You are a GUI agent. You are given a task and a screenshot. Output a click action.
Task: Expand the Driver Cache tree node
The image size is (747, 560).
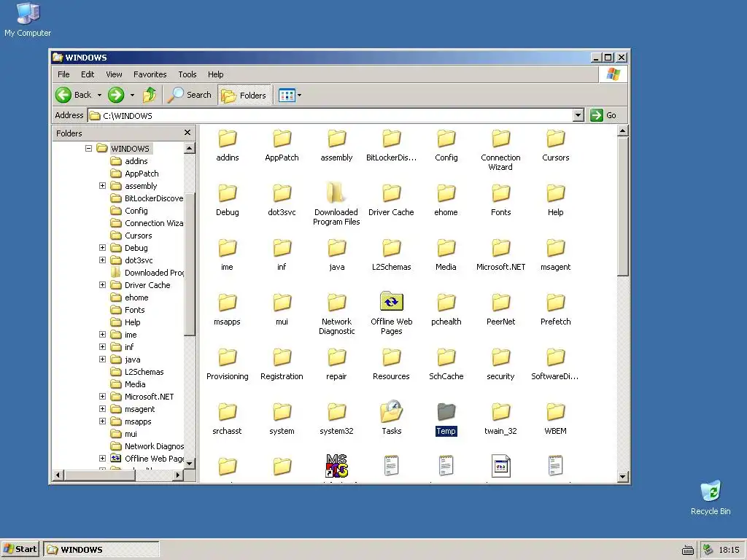pos(102,284)
